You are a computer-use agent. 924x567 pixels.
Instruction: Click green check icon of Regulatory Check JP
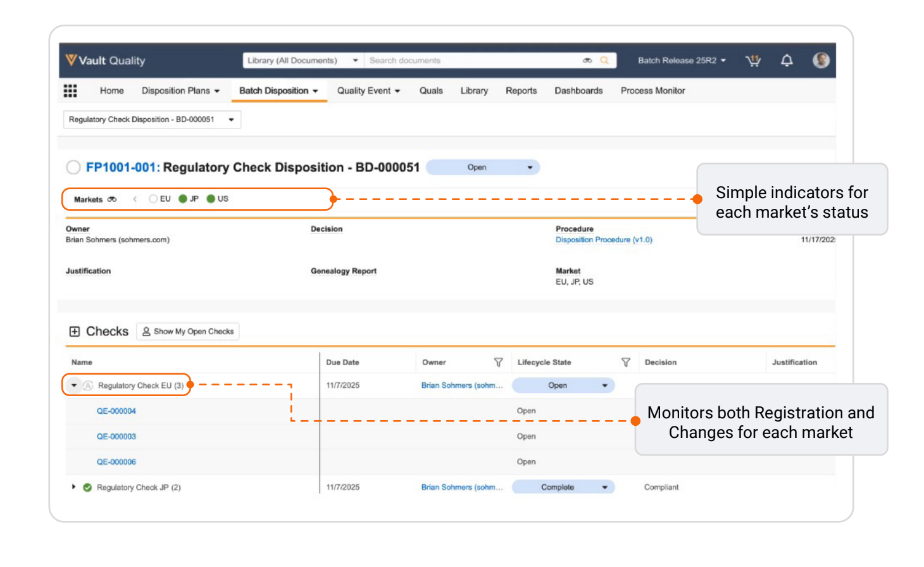pos(87,487)
